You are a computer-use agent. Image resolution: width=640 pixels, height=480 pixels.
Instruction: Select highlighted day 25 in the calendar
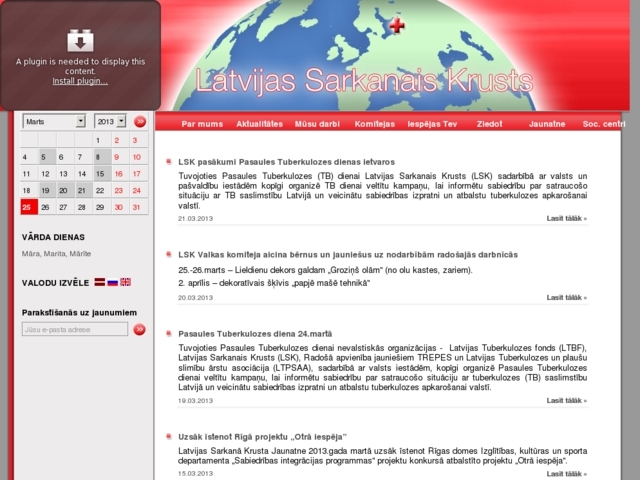click(28, 207)
